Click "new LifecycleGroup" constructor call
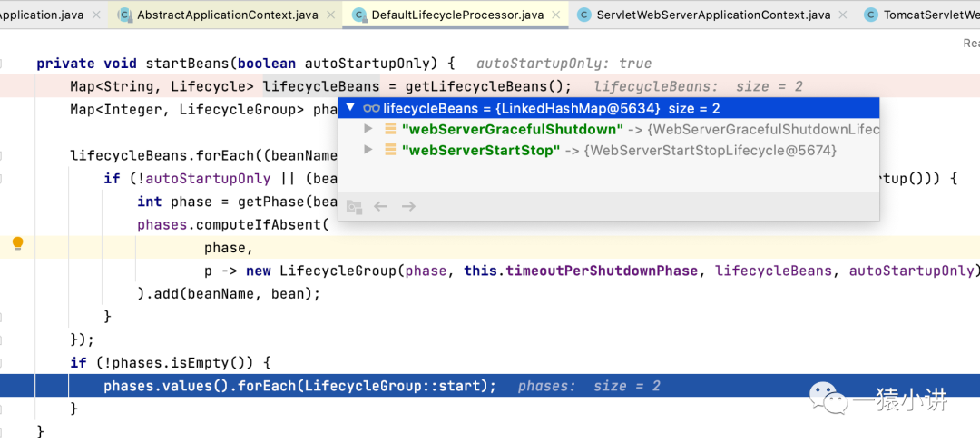The height and width of the screenshot is (443, 980). (322, 271)
